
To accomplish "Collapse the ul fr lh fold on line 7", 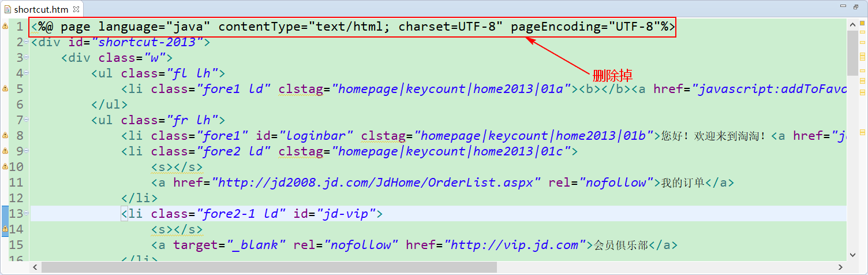I will click(x=27, y=120).
